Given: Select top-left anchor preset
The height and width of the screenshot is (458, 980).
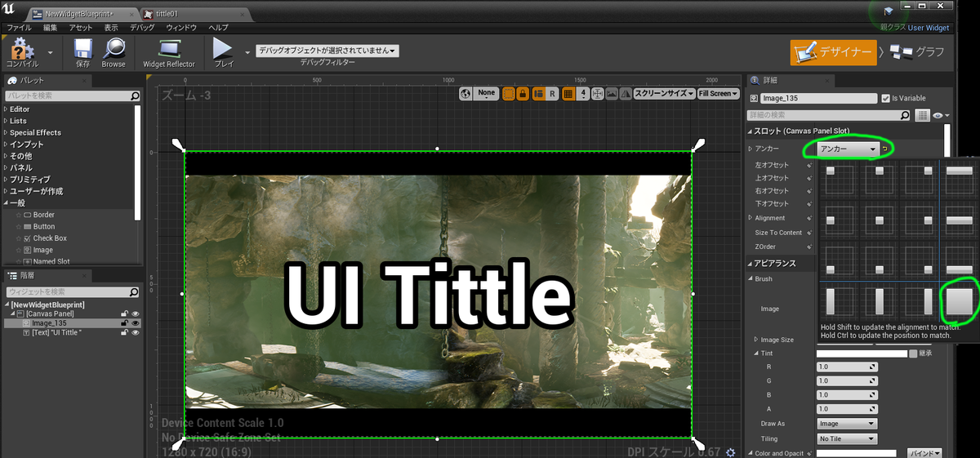Looking at the screenshot, I should coord(839,179).
